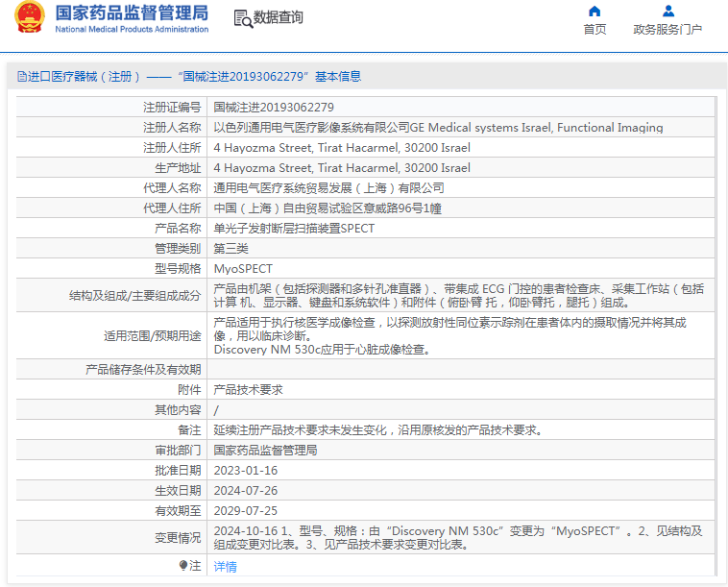728x587 pixels.
Task: Click product name 单光子发射断层扫描装置SPECT
Action: pyautogui.click(x=294, y=229)
